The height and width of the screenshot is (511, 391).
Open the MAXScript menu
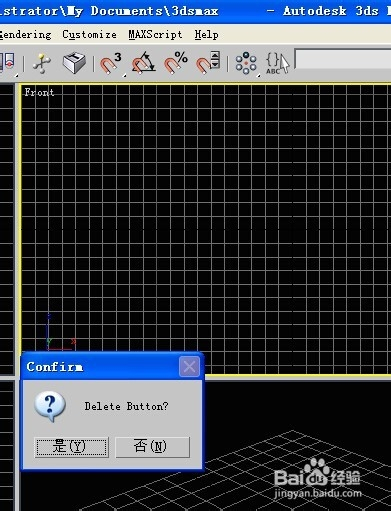[155, 35]
